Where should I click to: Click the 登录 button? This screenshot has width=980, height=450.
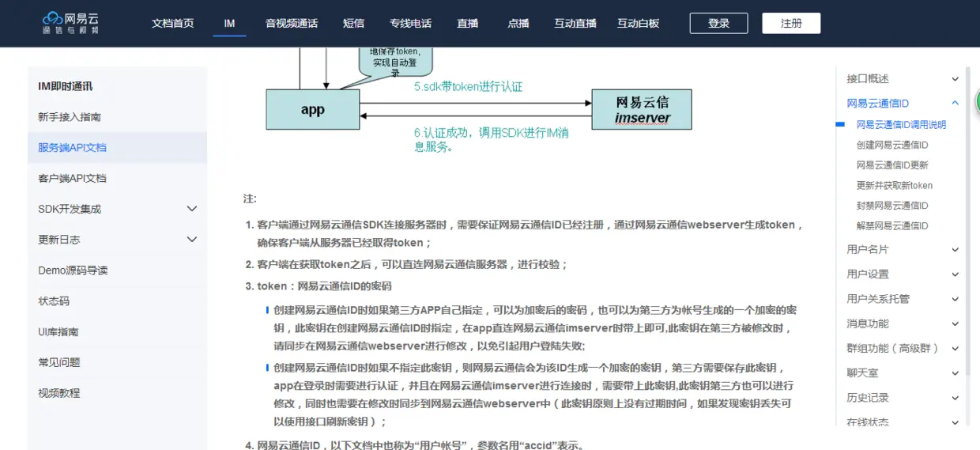pos(718,23)
